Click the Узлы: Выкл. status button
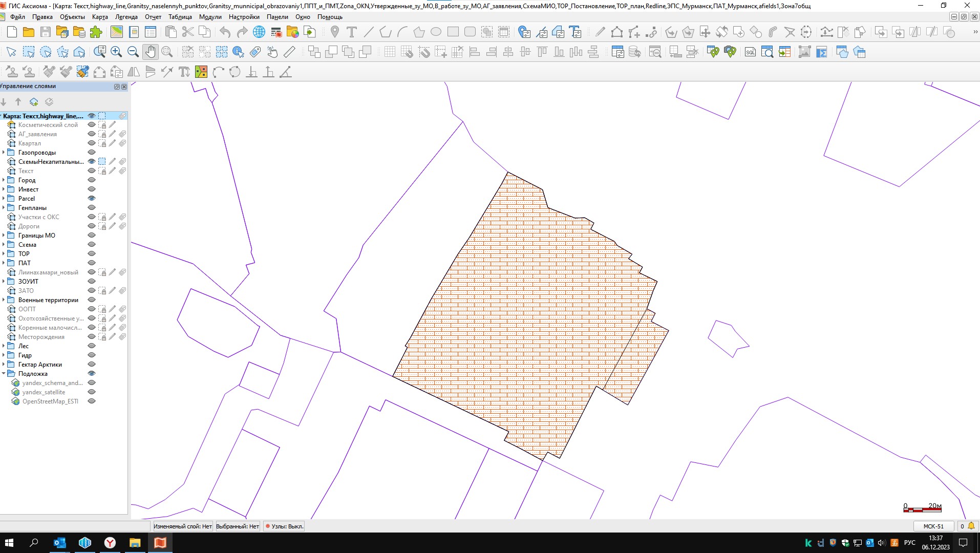 pos(285,526)
